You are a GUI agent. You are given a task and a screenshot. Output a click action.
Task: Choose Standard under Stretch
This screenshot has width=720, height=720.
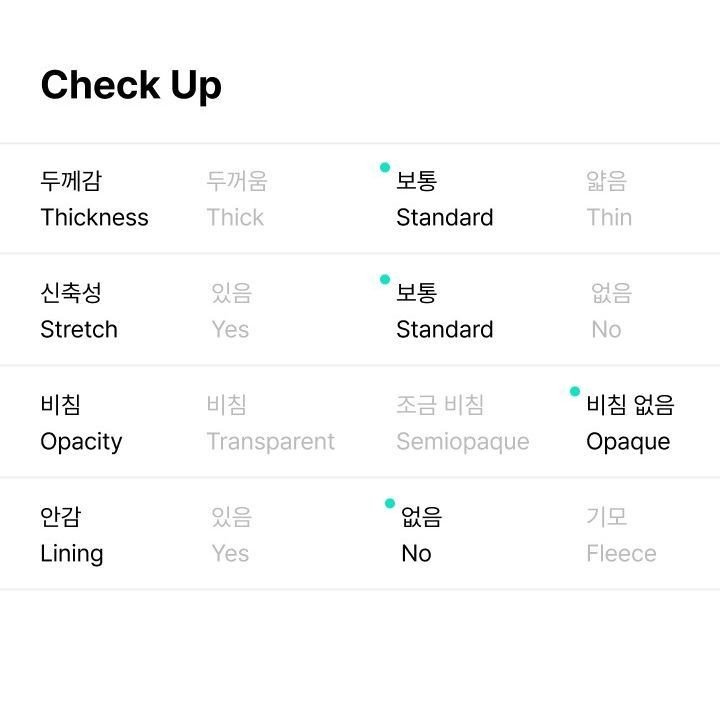click(x=444, y=311)
